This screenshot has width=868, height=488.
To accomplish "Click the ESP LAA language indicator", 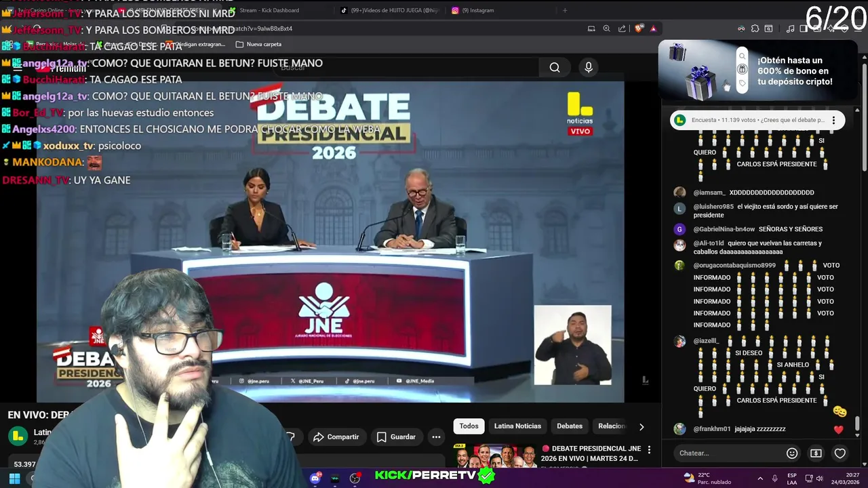I will [792, 479].
